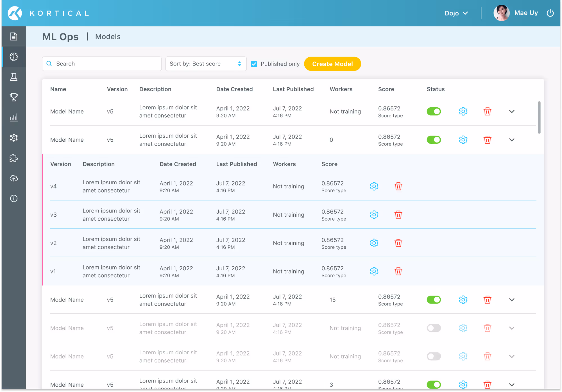The image size is (562, 392).
Task: Toggle off status for first model row
Action: coord(434,112)
